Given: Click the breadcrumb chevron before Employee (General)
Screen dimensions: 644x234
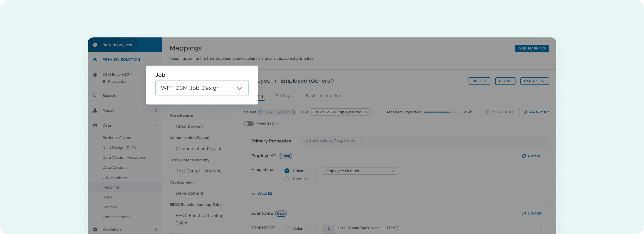Looking at the screenshot, I should tap(276, 81).
